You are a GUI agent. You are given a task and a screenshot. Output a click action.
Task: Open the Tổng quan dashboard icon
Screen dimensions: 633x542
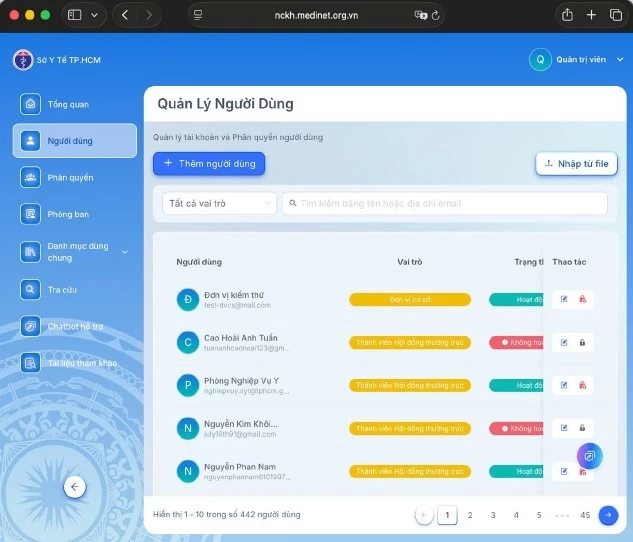31,104
